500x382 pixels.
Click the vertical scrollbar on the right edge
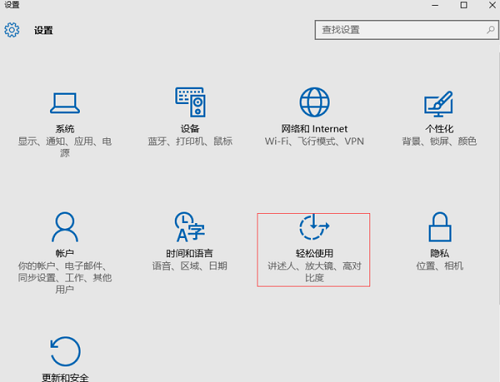[x=499, y=178]
